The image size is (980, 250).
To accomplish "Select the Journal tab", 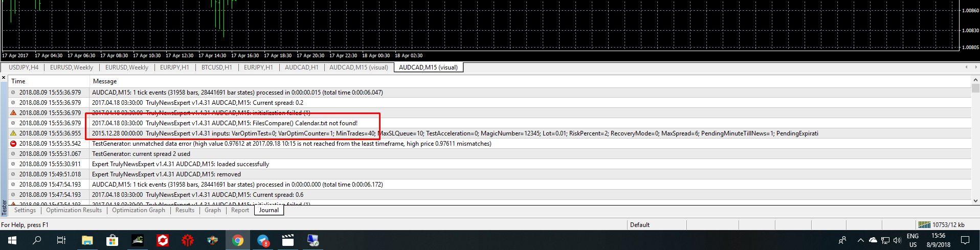I will click(269, 210).
